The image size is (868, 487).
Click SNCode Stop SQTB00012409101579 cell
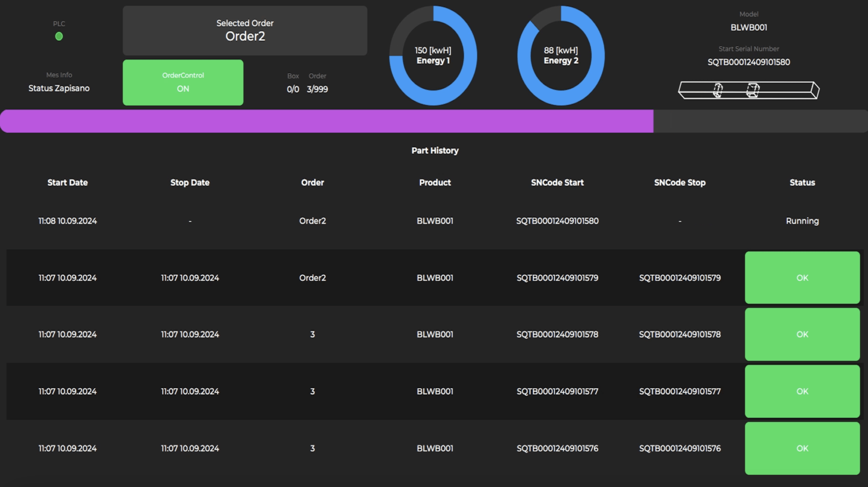point(680,278)
